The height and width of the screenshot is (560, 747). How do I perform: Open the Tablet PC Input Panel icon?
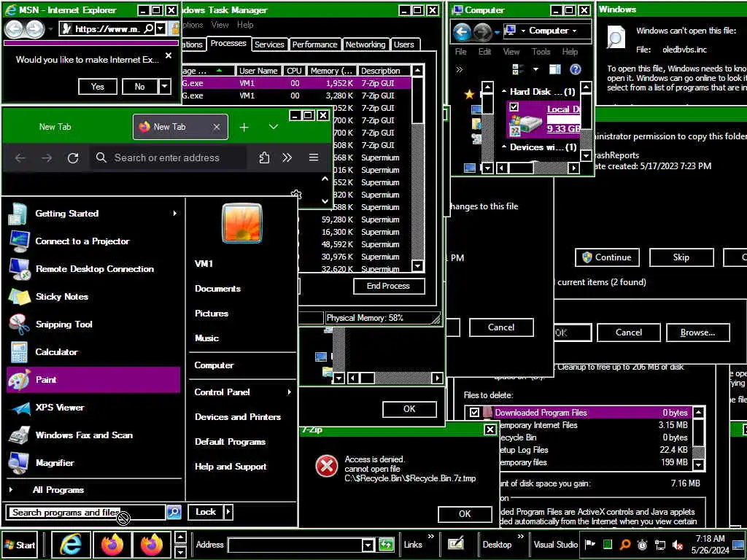coord(456,544)
